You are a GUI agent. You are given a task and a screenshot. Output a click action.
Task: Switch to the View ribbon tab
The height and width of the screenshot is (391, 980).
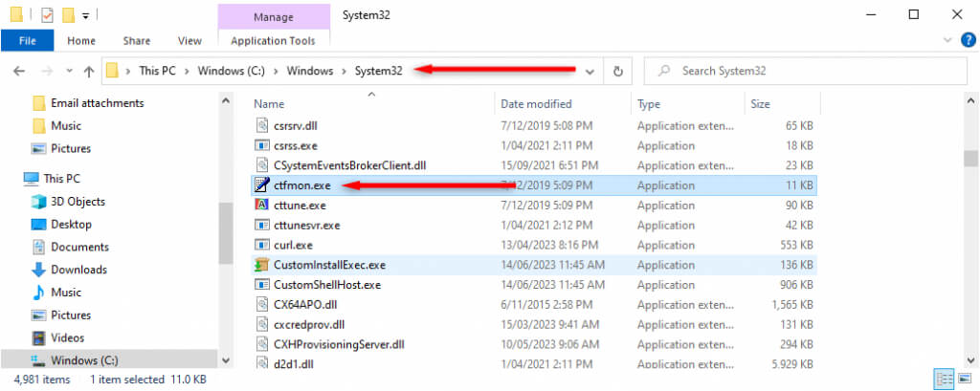point(189,41)
